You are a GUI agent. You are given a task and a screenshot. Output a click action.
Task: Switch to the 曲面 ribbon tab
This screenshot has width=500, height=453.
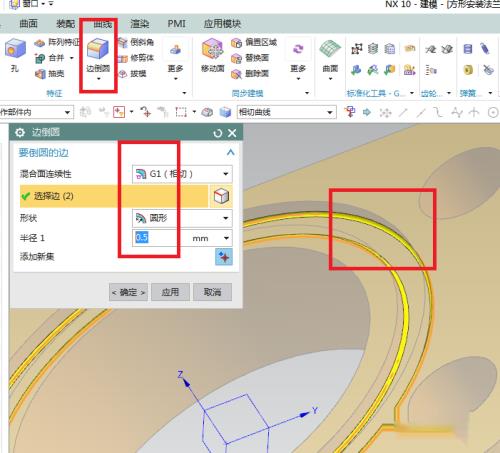tap(29, 23)
